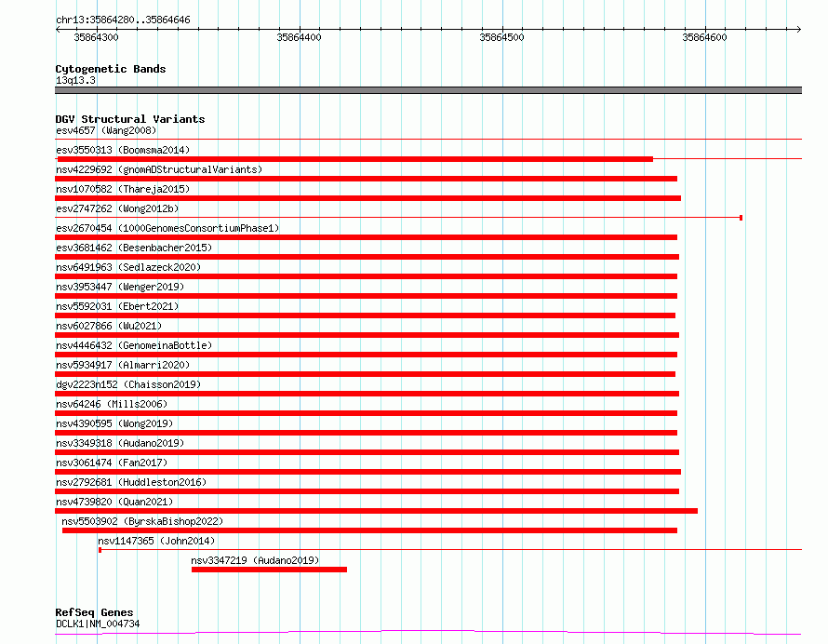Screen dimensions: 828x644
Task: Open nsv6027866 (Wu2021) variant label
Action: [x=109, y=326]
